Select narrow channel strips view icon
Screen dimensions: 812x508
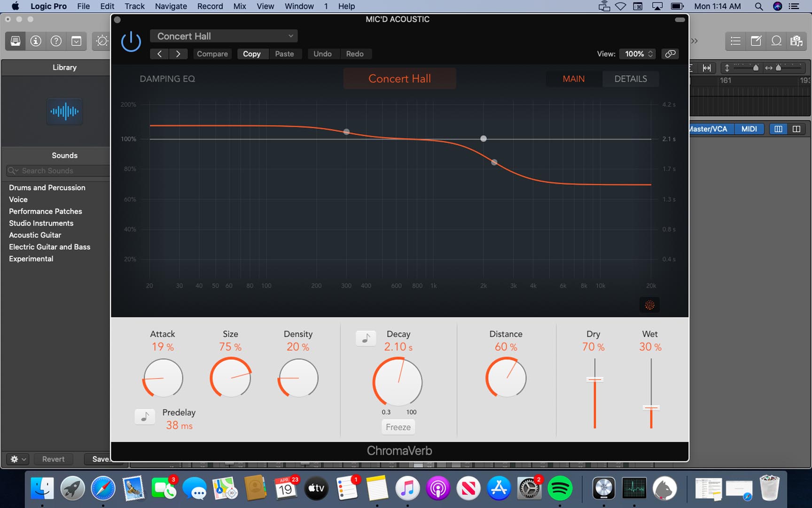(778, 129)
